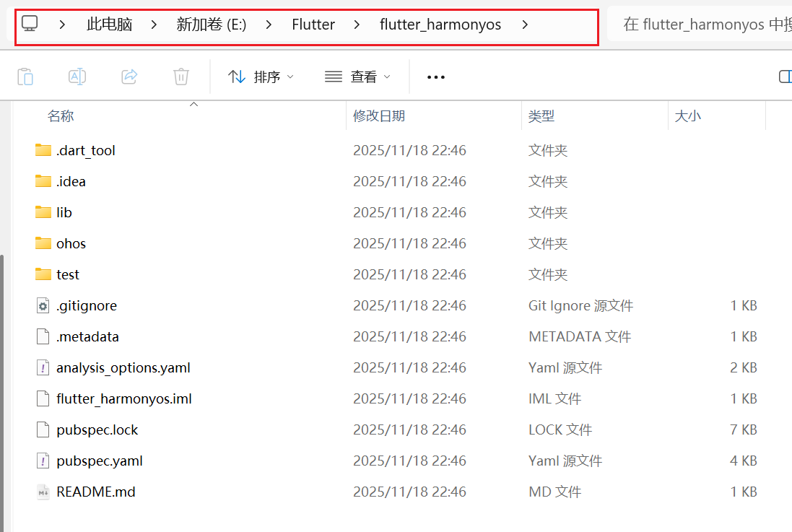Click the modified date of ohos folder
Screen dimensions: 792x532
[409, 243]
